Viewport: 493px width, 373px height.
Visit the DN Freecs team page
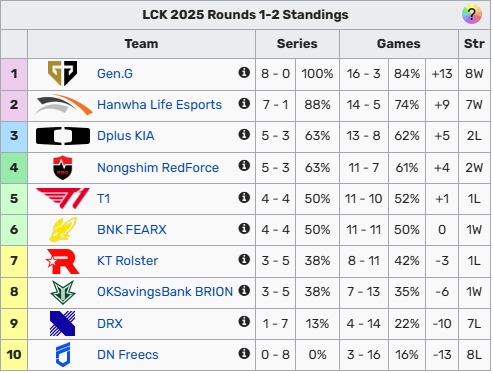[128, 355]
